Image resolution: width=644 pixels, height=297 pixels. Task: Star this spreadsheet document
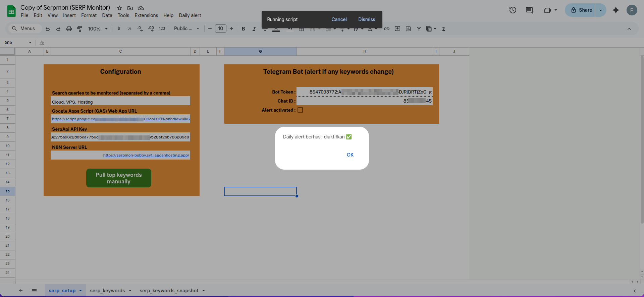(x=119, y=8)
